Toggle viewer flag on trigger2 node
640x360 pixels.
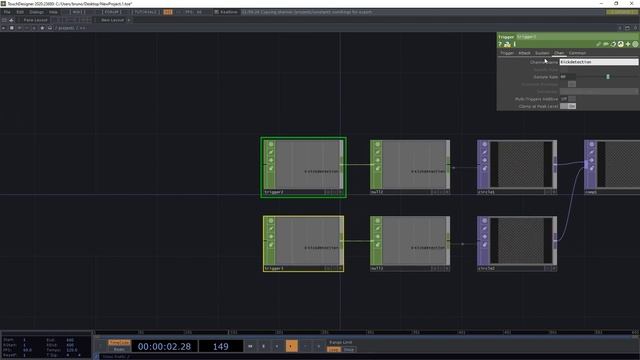click(271, 144)
